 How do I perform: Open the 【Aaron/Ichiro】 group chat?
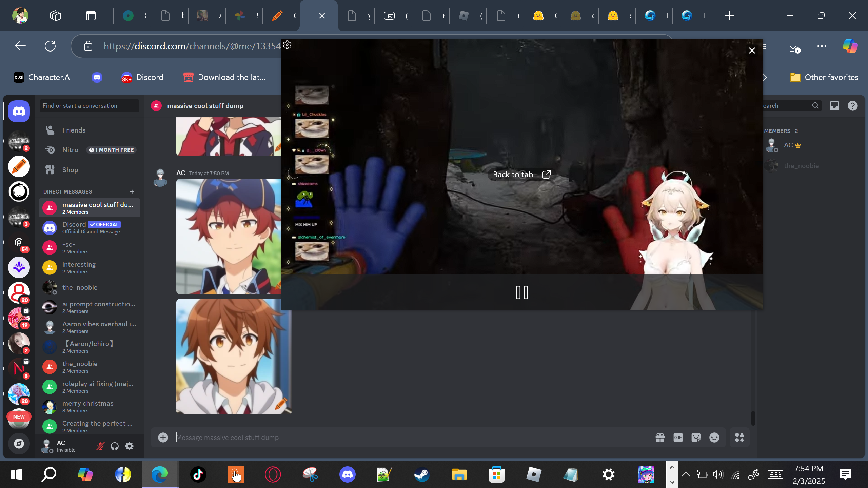90,347
